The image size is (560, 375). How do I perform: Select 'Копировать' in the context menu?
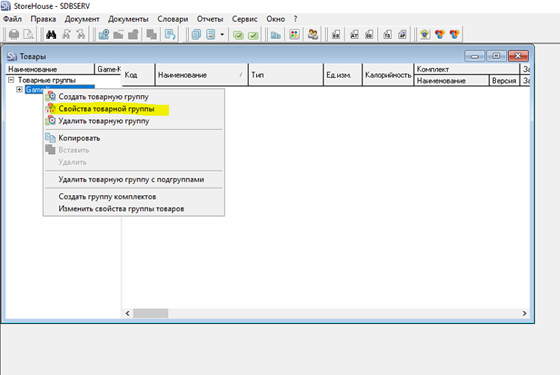click(134, 138)
